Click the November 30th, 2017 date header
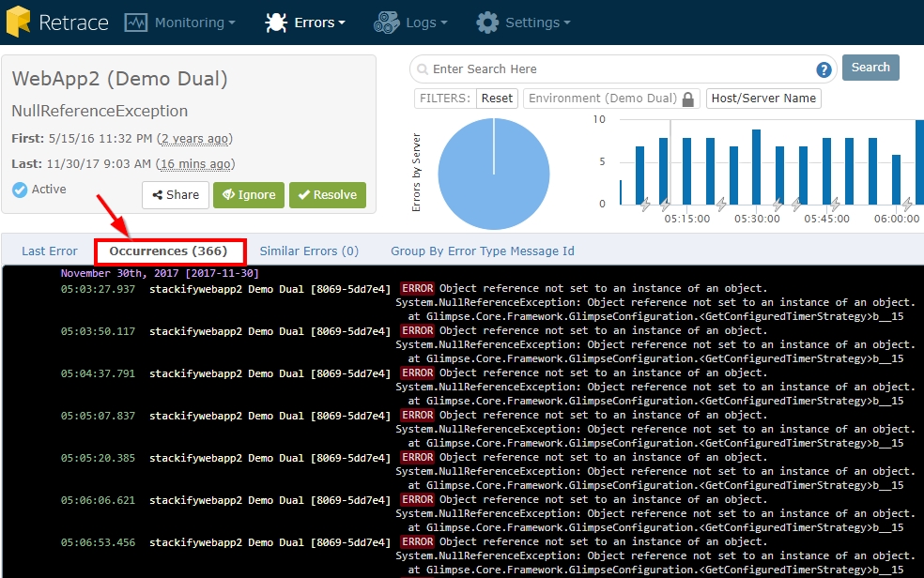Screen dimensions: 924x578 (160, 273)
